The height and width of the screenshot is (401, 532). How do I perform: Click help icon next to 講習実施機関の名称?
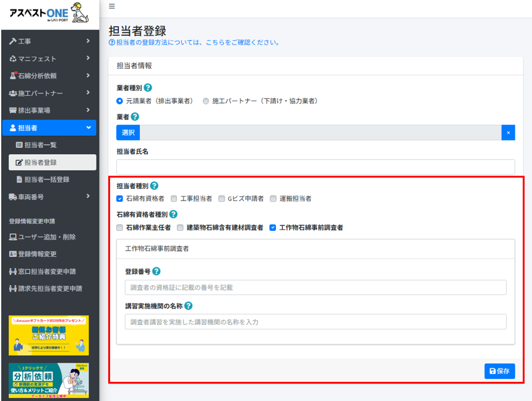point(188,306)
